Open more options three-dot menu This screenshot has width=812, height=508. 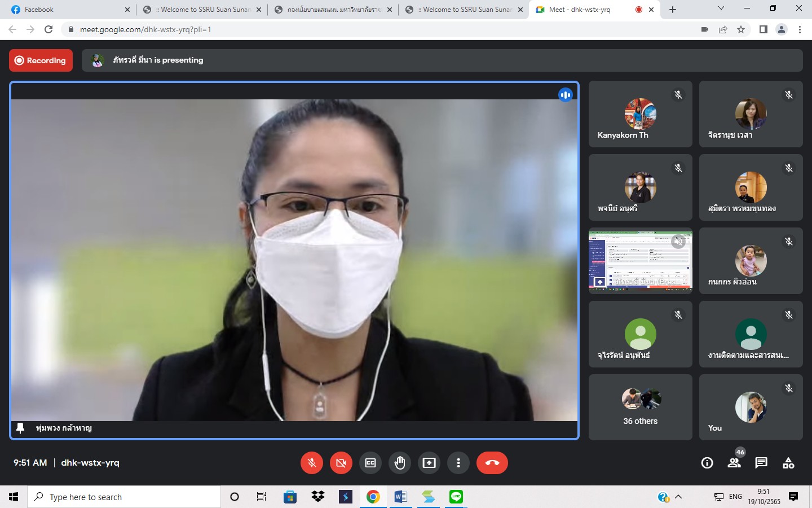[458, 463]
